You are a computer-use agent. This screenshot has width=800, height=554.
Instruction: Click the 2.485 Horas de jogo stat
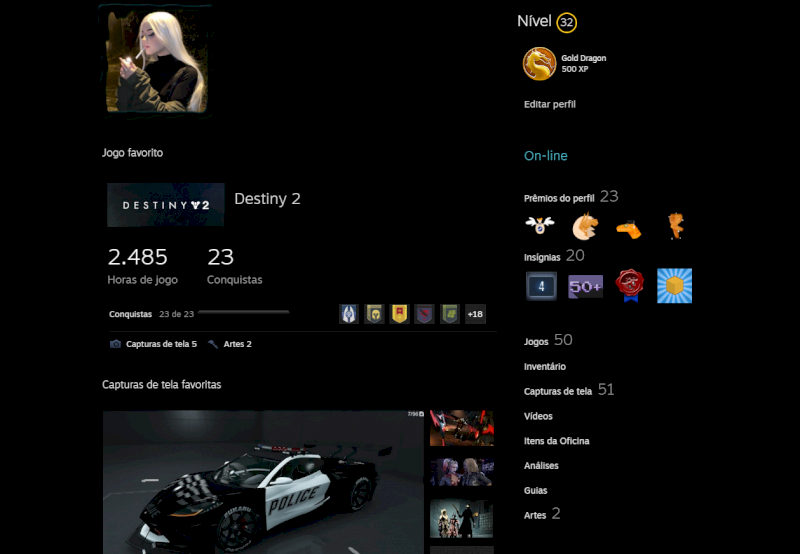142,265
